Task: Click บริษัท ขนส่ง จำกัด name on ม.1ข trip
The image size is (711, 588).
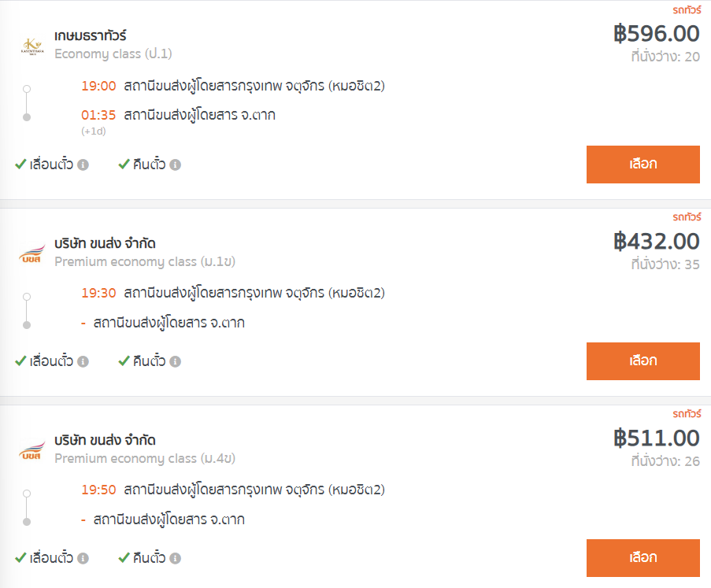Action: (x=105, y=243)
